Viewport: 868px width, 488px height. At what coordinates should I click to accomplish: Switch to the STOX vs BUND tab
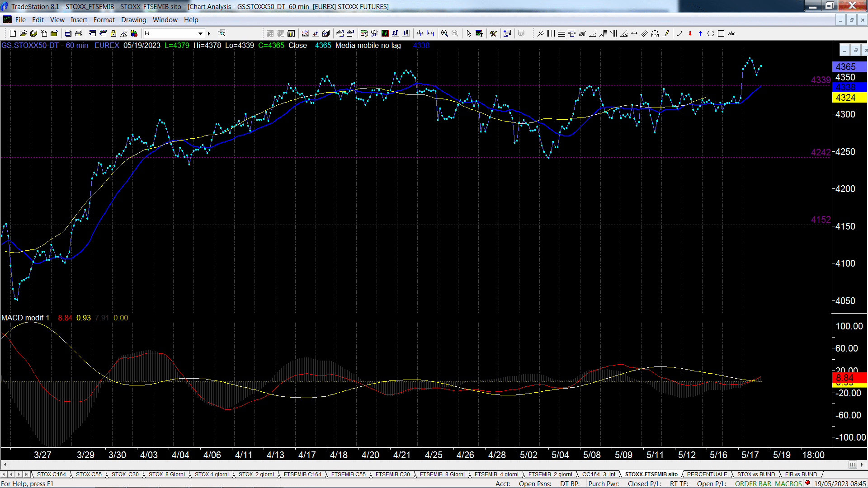(756, 474)
